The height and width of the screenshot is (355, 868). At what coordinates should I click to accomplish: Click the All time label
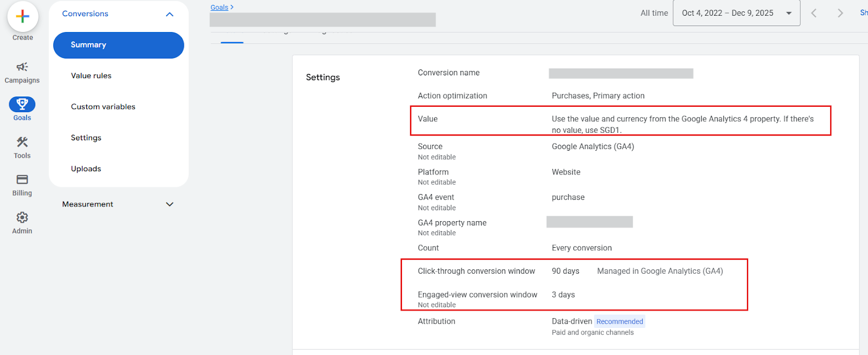pos(654,13)
